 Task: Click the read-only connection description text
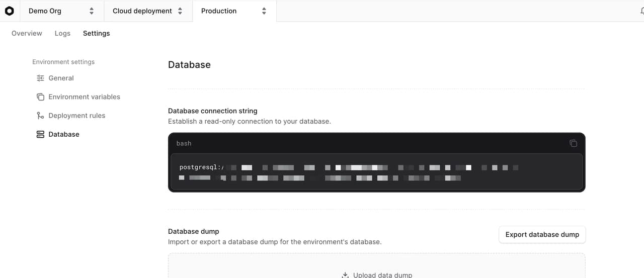pyautogui.click(x=250, y=121)
